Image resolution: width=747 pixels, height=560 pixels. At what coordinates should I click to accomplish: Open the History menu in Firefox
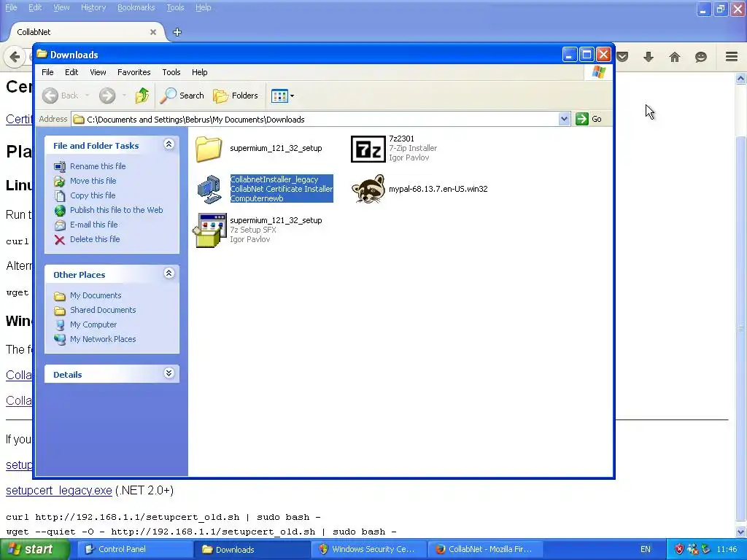point(93,7)
